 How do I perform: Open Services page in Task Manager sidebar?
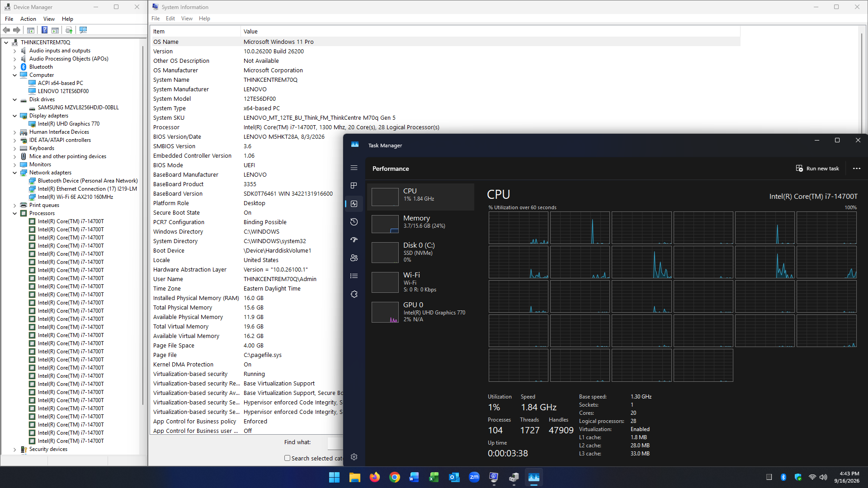tap(354, 294)
